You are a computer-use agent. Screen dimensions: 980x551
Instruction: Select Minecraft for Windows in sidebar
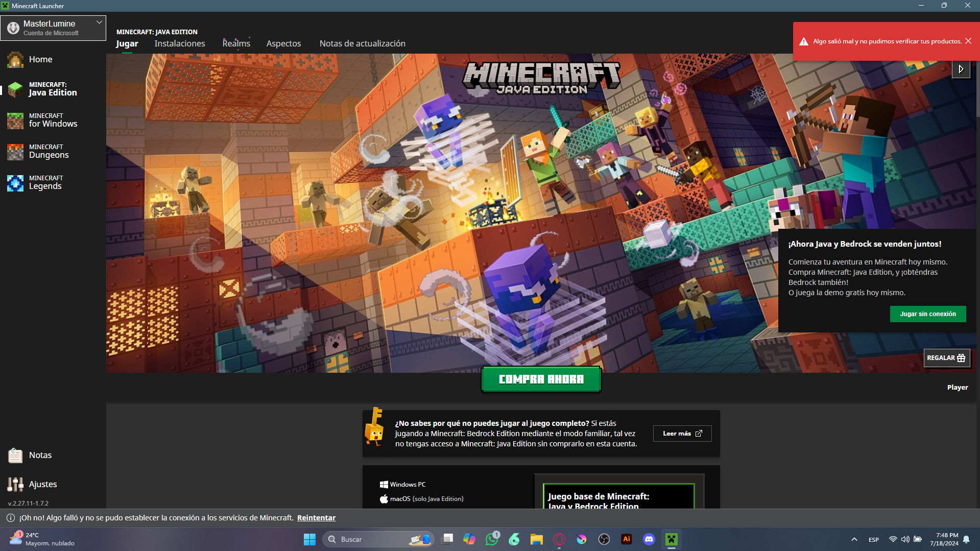point(52,121)
